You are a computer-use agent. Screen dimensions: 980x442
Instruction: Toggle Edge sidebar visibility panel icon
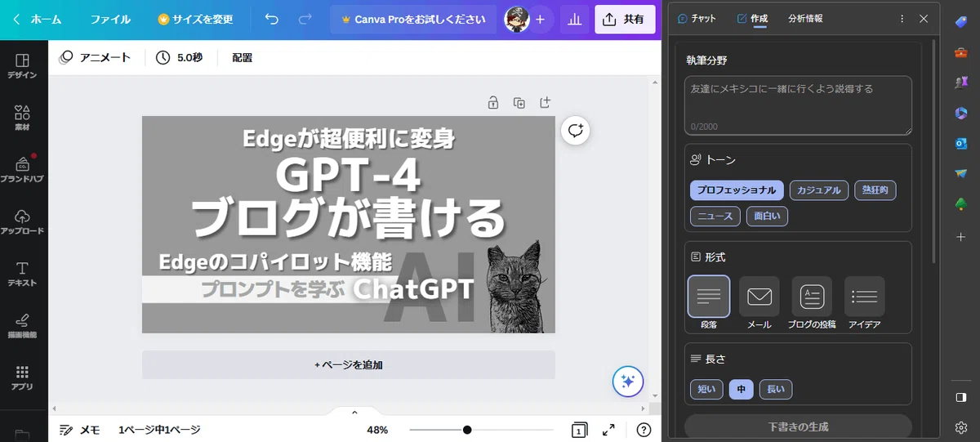pos(961,398)
